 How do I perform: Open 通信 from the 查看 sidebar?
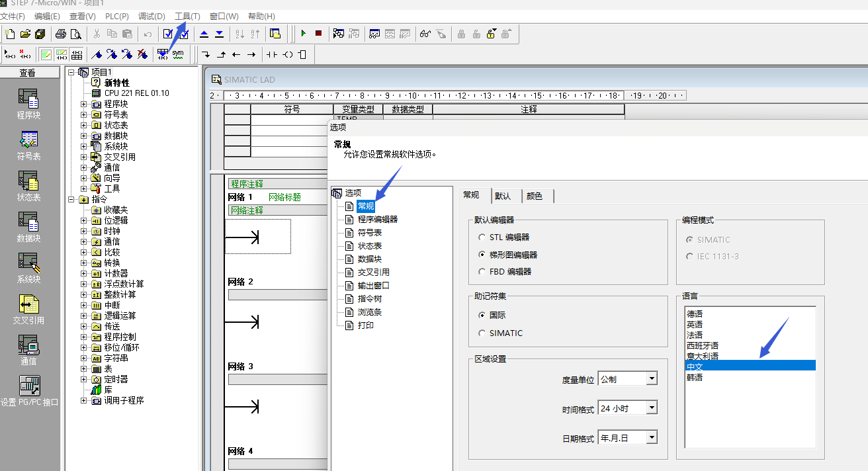(x=28, y=351)
